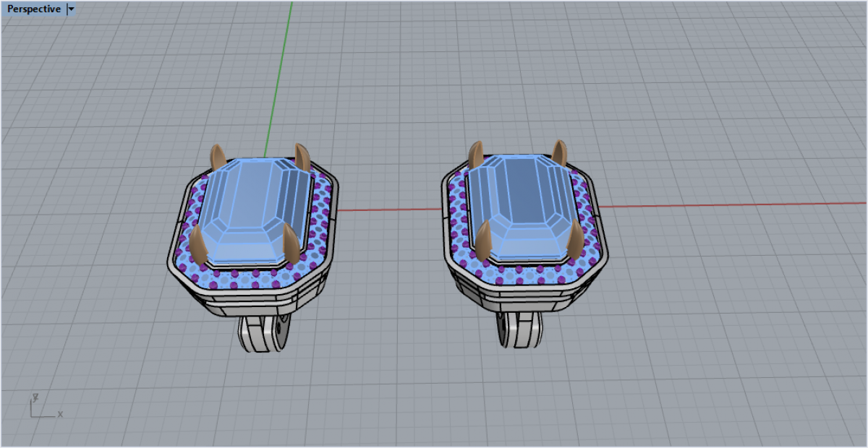Select the left ring's shank loop
This screenshot has height=448, width=868.
265,334
